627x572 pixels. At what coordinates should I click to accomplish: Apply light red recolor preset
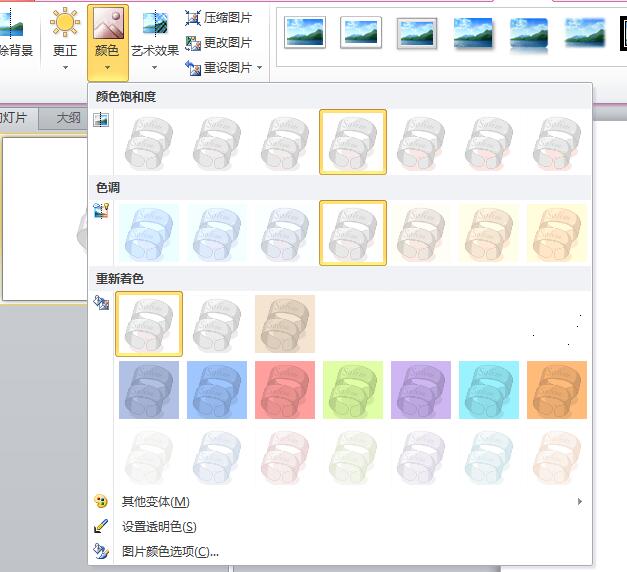click(285, 457)
